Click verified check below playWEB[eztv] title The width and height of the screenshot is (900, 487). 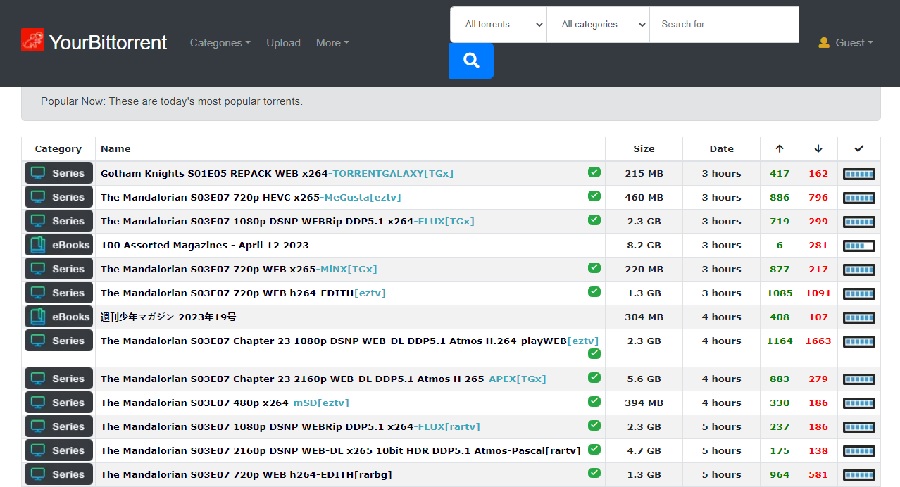[x=594, y=354]
